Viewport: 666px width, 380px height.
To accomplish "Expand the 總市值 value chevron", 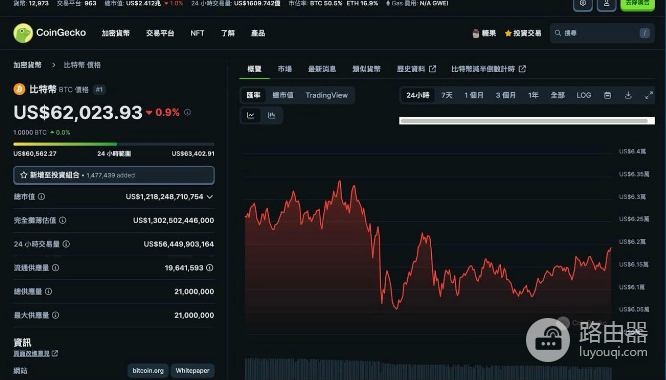I will (x=209, y=197).
